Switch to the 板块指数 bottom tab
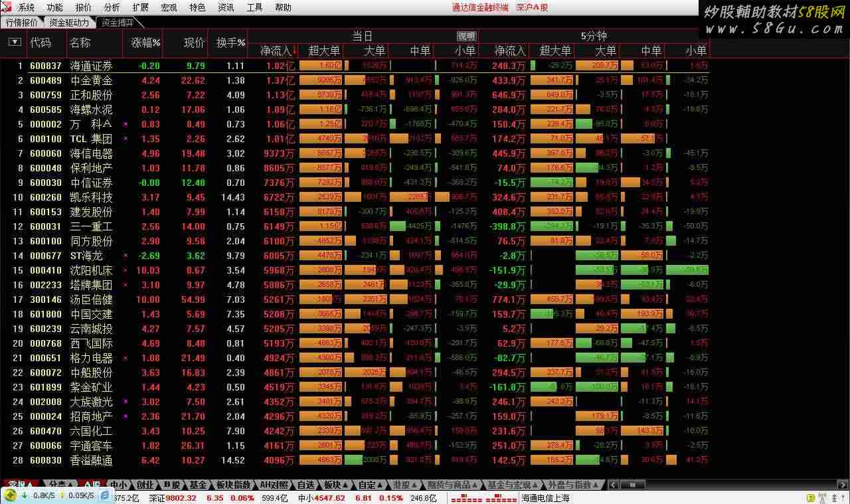Image resolution: width=850 pixels, height=504 pixels. pos(233,485)
